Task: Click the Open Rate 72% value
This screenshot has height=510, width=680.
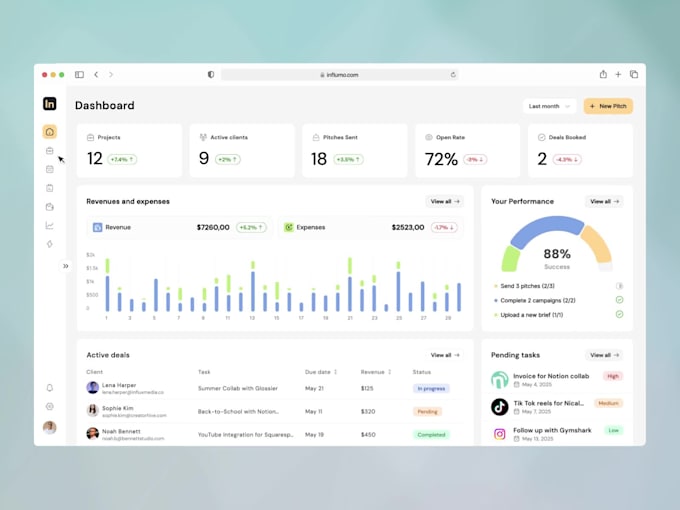Action: pos(441,159)
